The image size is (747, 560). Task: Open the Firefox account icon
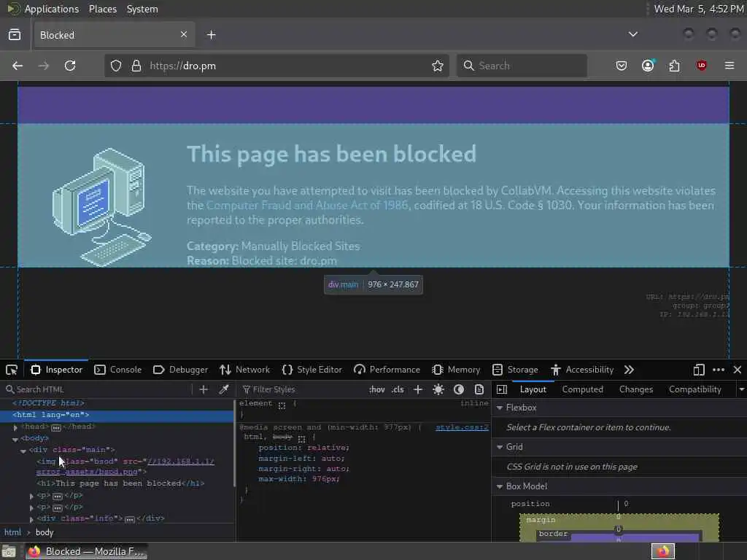(648, 66)
